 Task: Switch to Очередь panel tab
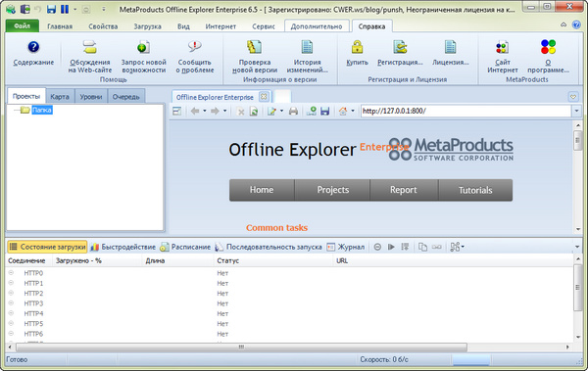pos(126,97)
